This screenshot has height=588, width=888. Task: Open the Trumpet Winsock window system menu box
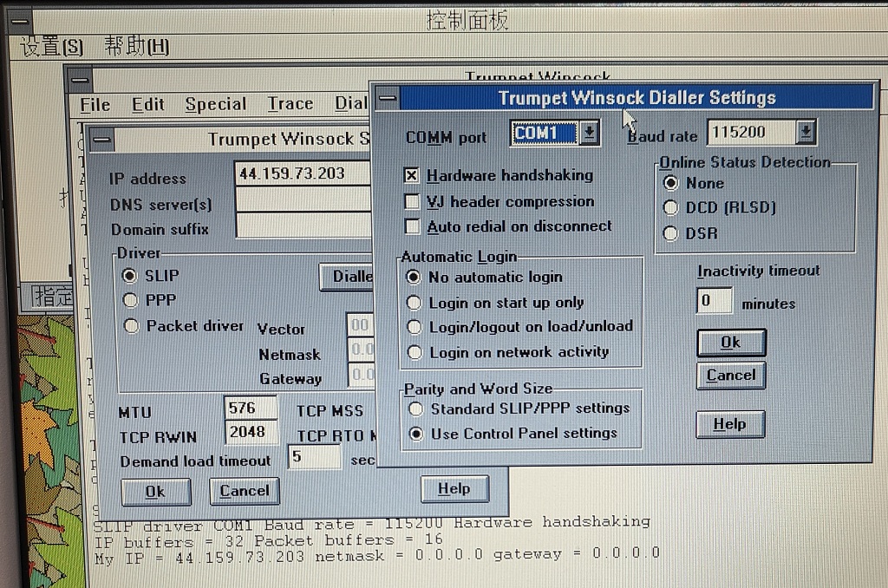pyautogui.click(x=79, y=80)
